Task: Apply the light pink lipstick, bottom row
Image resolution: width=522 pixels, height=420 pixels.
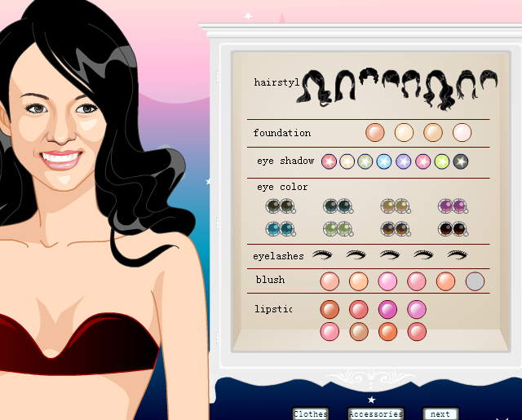Action: click(330, 332)
